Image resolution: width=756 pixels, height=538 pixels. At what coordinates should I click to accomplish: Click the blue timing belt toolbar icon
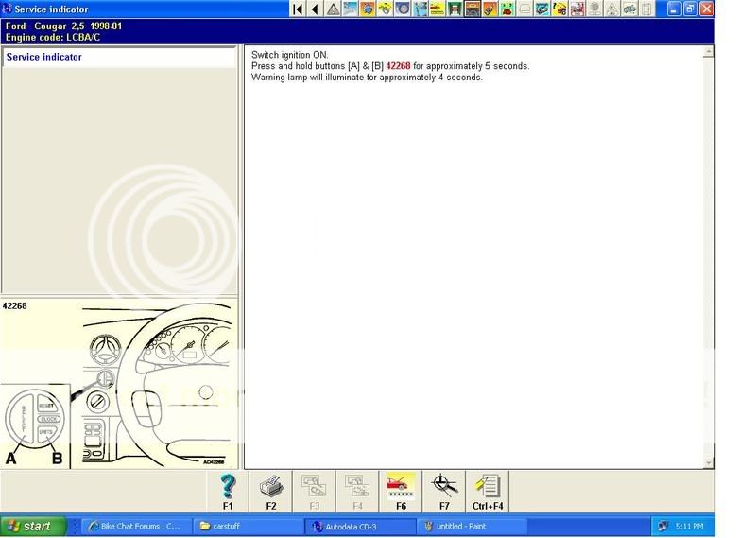(x=541, y=9)
